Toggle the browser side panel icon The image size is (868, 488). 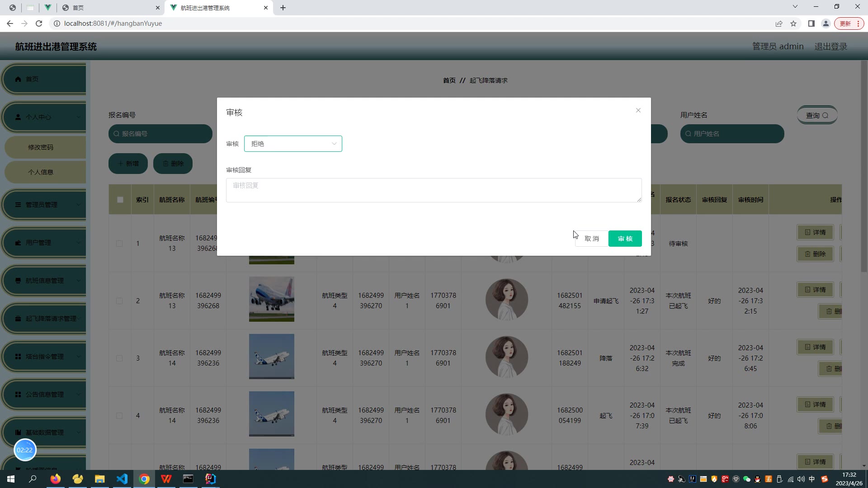811,23
